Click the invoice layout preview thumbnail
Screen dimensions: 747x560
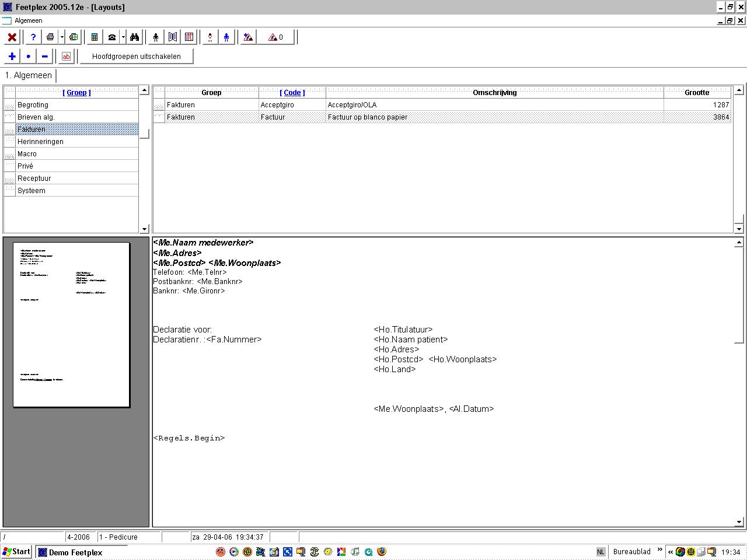(x=71, y=325)
